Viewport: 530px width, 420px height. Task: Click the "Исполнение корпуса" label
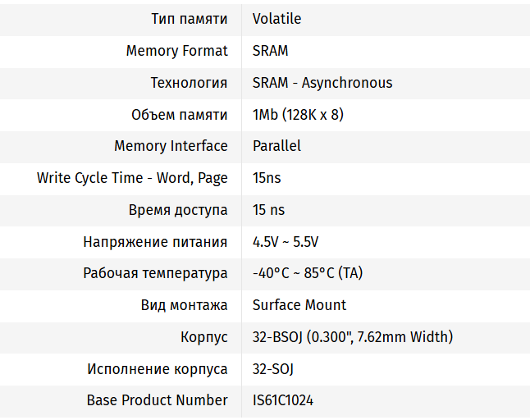pyautogui.click(x=158, y=369)
